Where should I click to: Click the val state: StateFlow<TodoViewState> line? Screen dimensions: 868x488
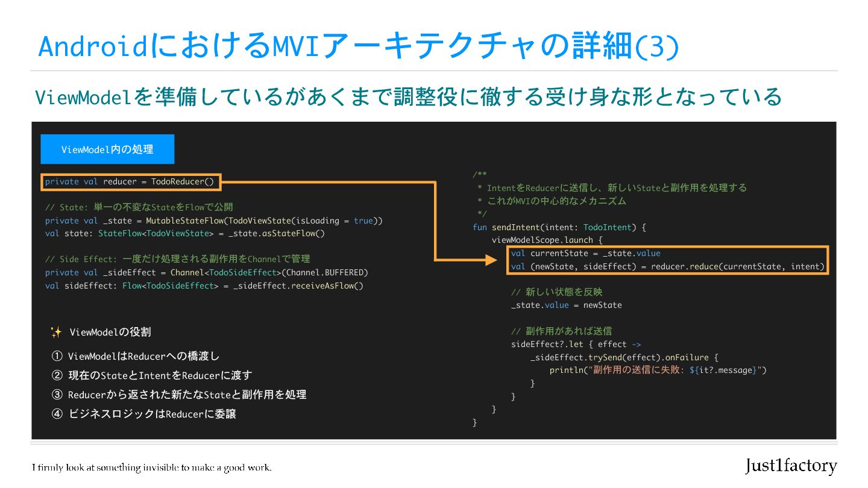tap(185, 233)
